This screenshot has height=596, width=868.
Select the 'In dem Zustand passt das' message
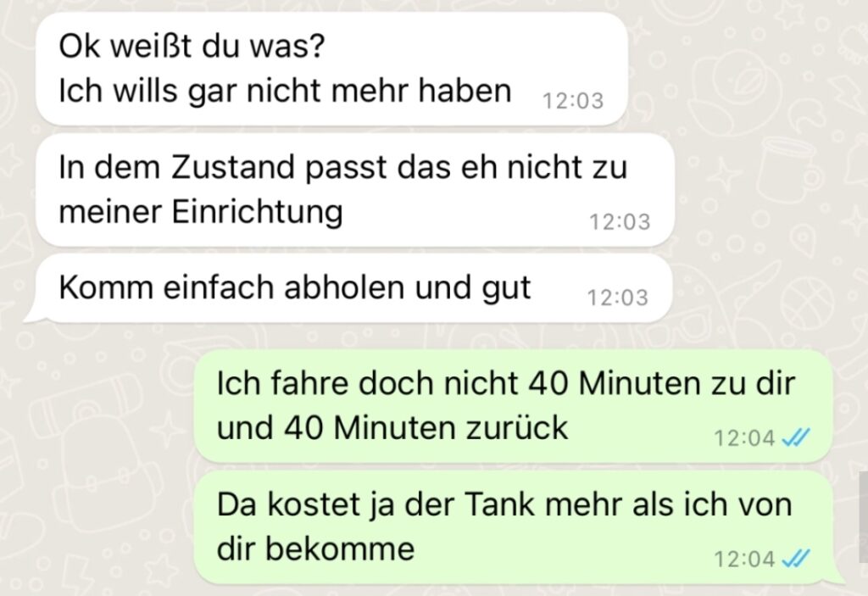(x=355, y=190)
